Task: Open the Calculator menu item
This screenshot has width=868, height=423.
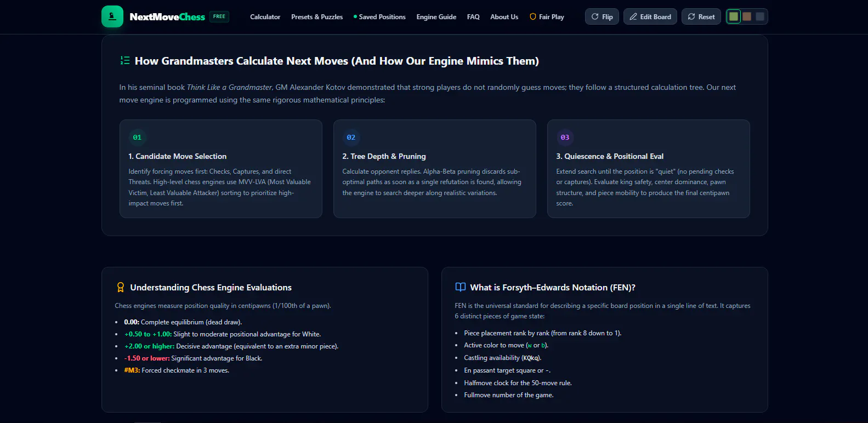Action: point(265,17)
